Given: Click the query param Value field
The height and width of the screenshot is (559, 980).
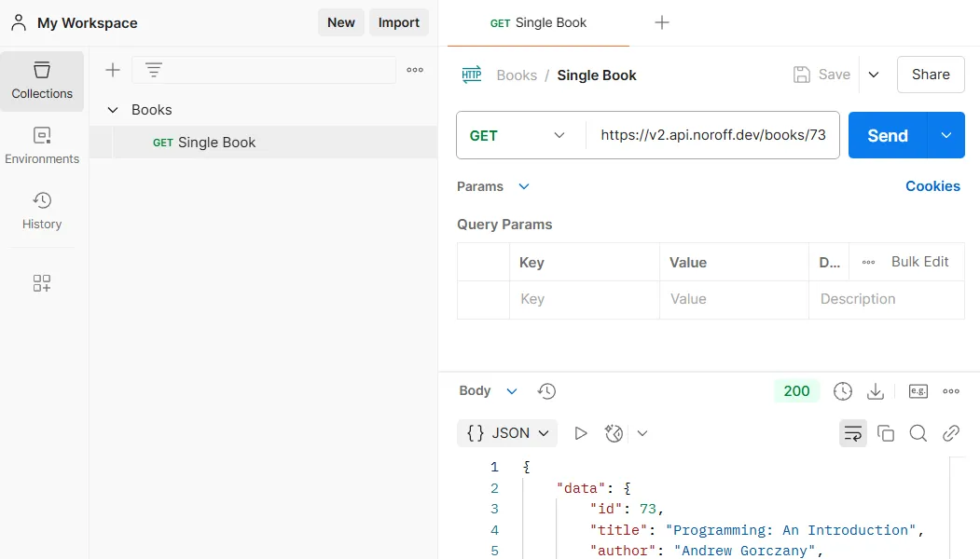Looking at the screenshot, I should (735, 299).
